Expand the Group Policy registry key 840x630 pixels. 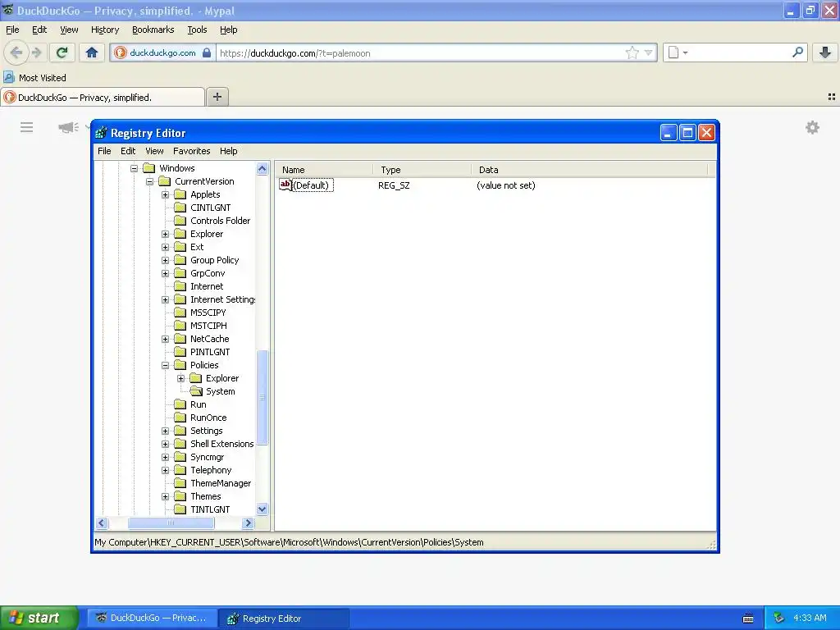click(x=165, y=260)
